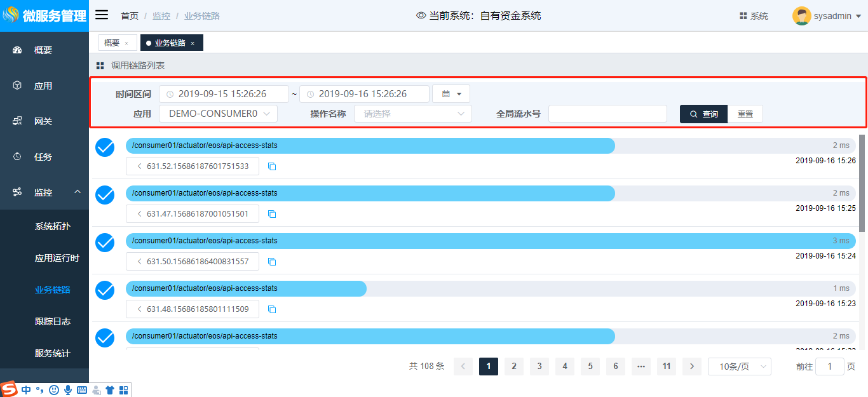This screenshot has width=868, height=397.
Task: Toggle the check circle of first trace row
Action: [105, 147]
